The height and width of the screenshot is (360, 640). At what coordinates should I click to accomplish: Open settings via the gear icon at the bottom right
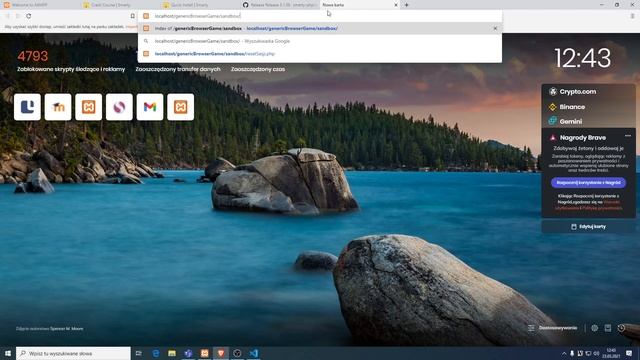point(594,328)
